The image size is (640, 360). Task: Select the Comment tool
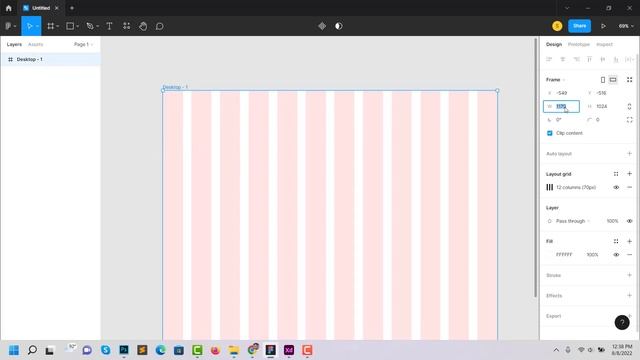click(160, 26)
